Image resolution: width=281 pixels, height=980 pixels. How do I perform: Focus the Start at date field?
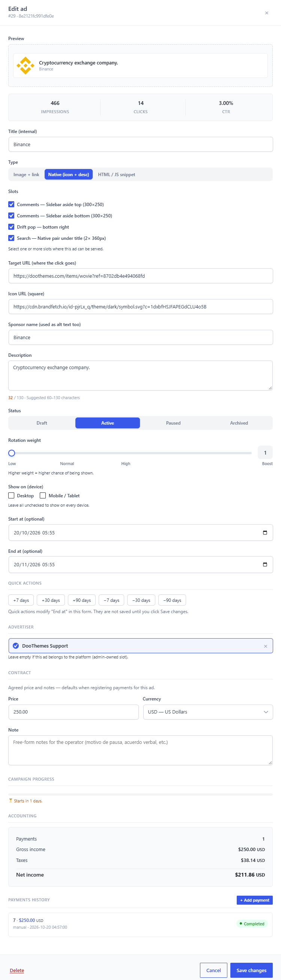click(x=140, y=532)
